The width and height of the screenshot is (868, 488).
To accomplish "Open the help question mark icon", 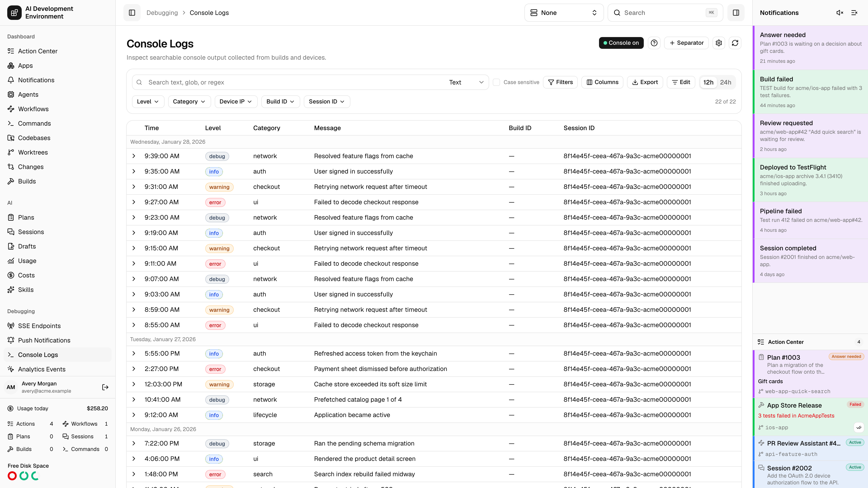I will click(654, 43).
